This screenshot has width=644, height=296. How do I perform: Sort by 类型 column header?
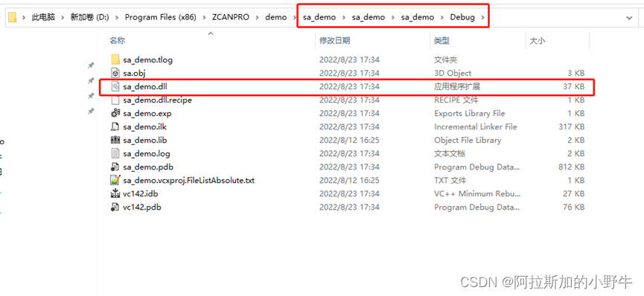[442, 41]
